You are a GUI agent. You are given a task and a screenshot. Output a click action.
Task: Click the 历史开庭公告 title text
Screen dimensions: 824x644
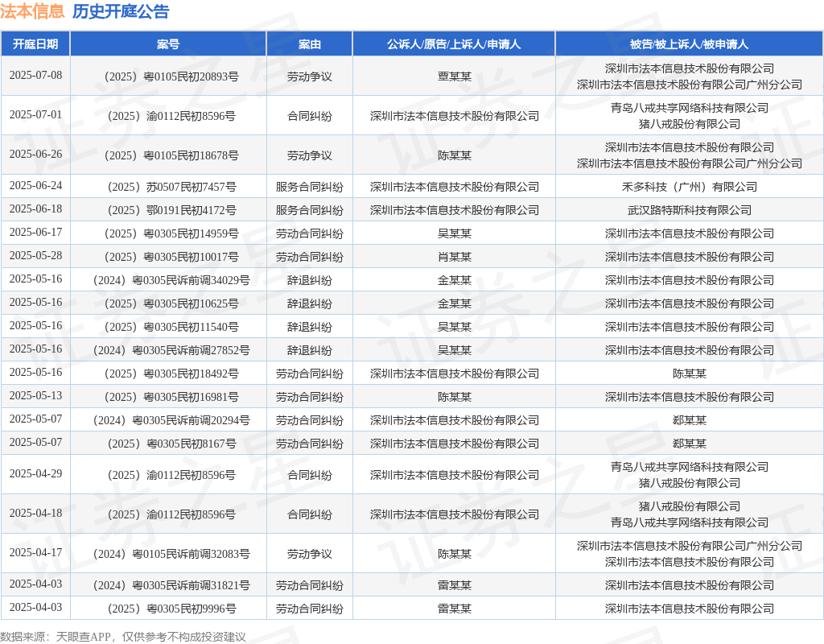pos(121,11)
